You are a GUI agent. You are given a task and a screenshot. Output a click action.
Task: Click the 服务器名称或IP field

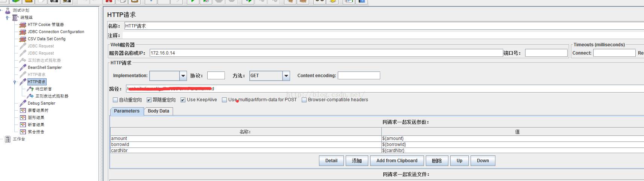coord(326,53)
